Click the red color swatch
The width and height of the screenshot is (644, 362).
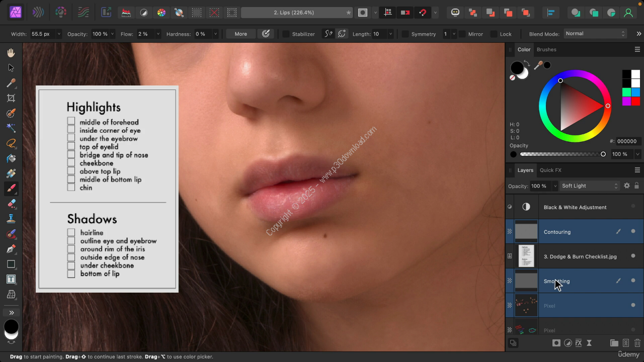point(635,101)
